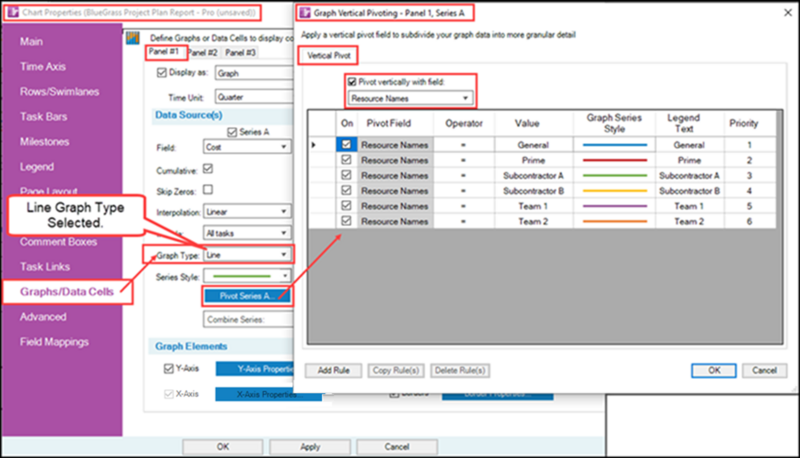Open the Time Axis sidebar section

[x=43, y=67]
